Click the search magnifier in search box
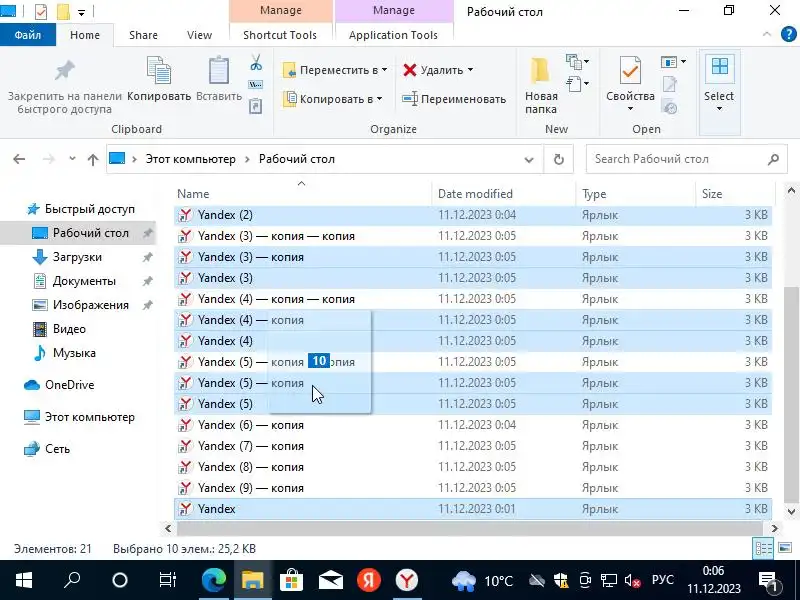The height and width of the screenshot is (600, 800). tap(773, 159)
